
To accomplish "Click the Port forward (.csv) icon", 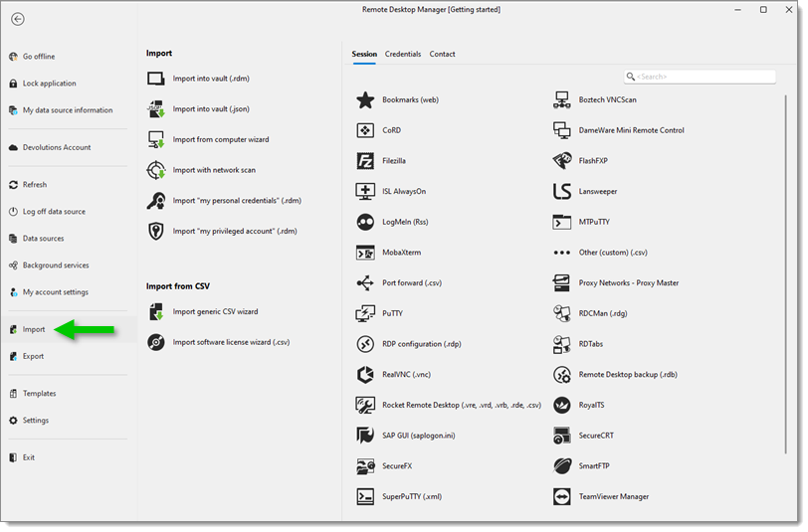I will click(x=365, y=282).
